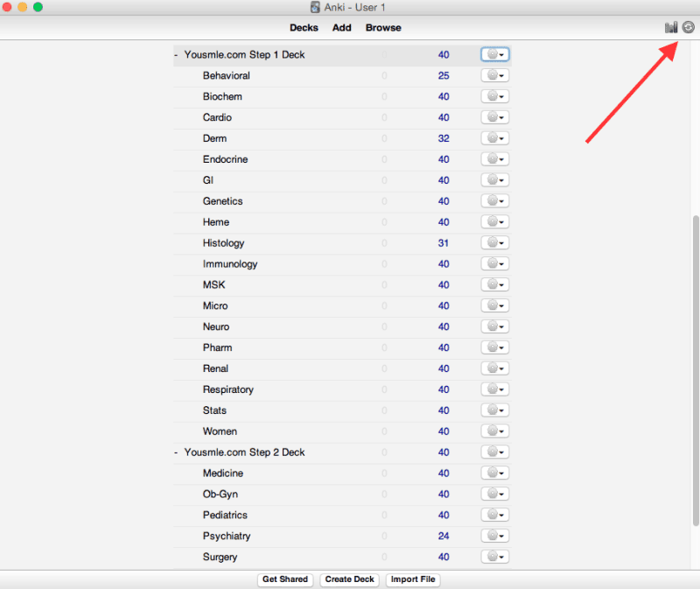The image size is (700, 589).
Task: Open options gear for Immunology deck
Action: coord(495,264)
